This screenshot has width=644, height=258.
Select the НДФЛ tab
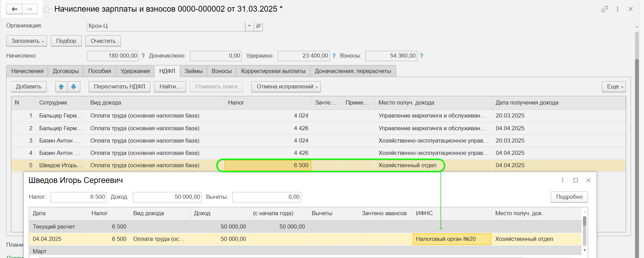[x=167, y=71]
